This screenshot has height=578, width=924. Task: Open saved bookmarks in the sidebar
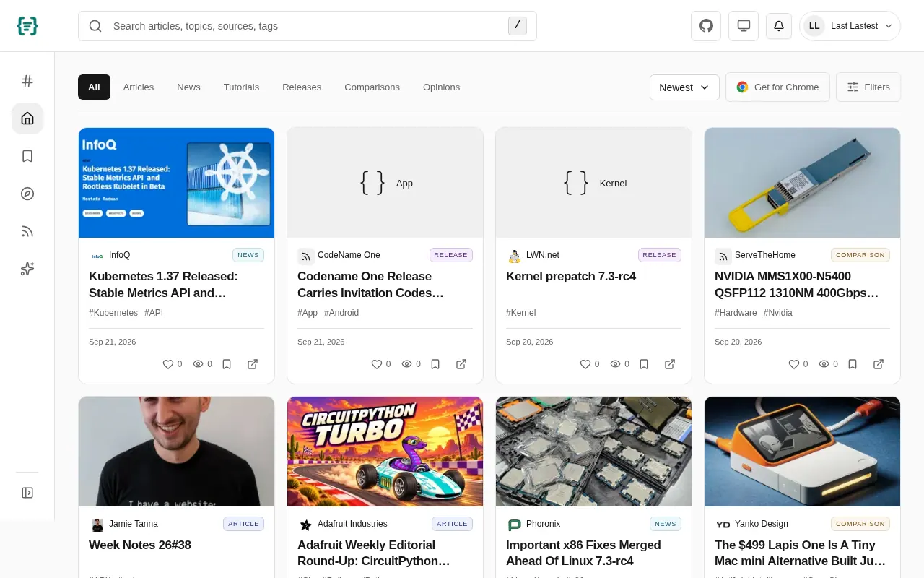[x=27, y=156]
